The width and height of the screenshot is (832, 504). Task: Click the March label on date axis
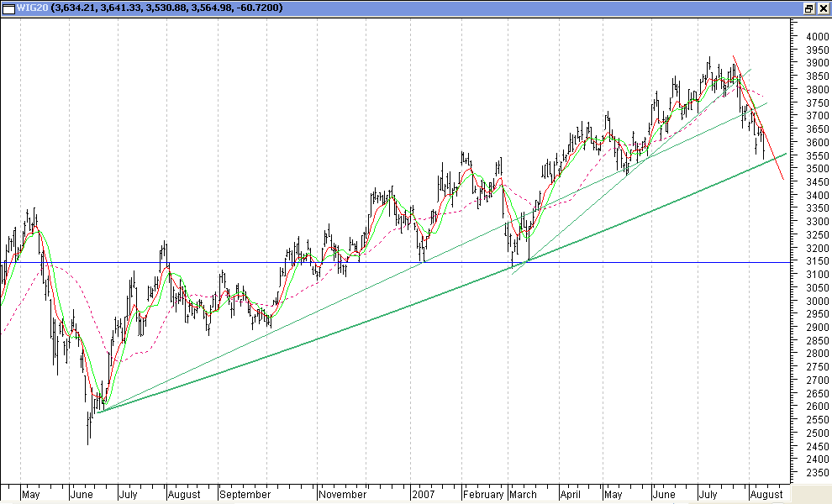tap(522, 495)
